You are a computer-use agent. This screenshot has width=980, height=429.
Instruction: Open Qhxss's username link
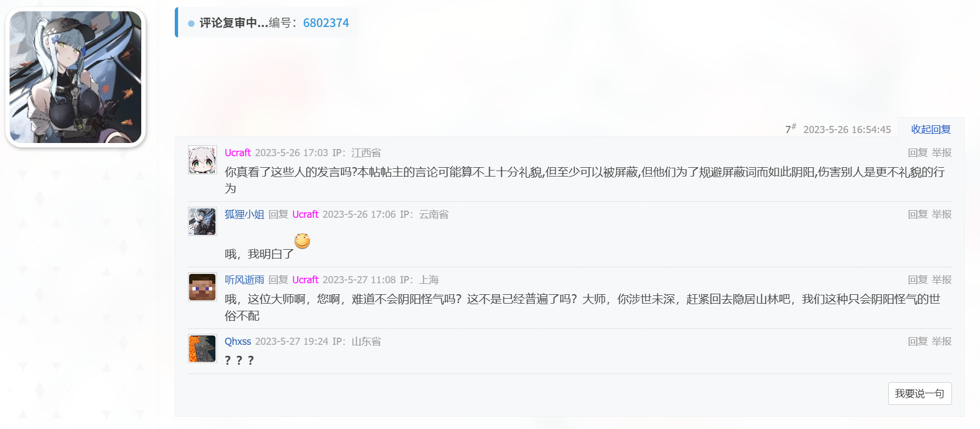[x=237, y=342]
